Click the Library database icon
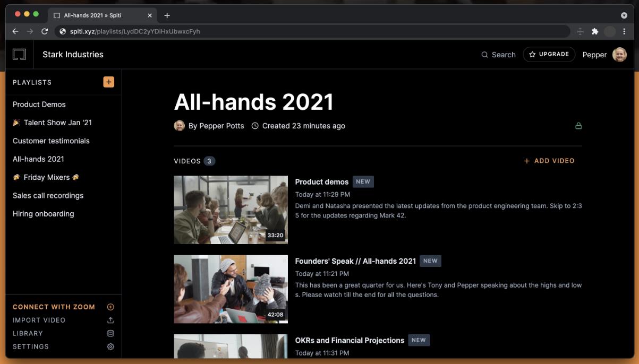Screen dimensions: 639x364 click(110, 333)
